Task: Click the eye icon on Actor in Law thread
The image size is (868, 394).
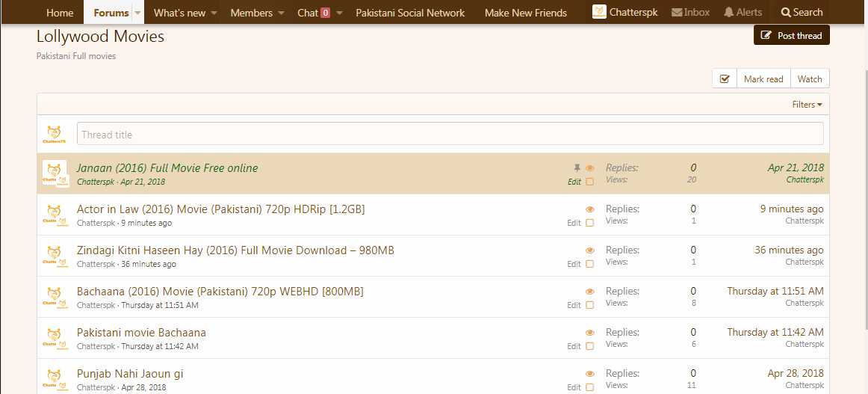Action: point(590,210)
